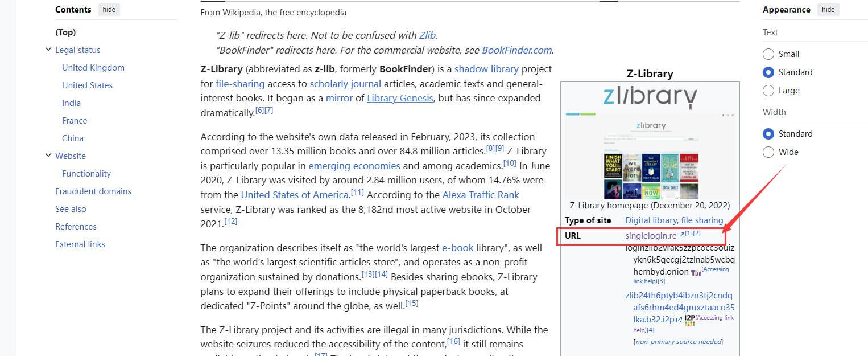Click the Z-Library logo image in the infobox
868x356 pixels.
(650, 97)
